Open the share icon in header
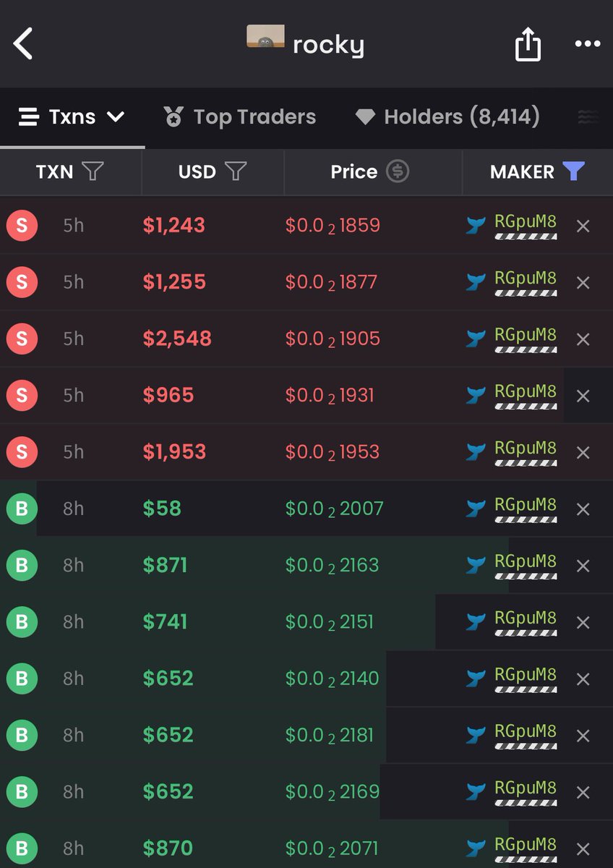Screen dimensions: 613x868 [x=528, y=44]
